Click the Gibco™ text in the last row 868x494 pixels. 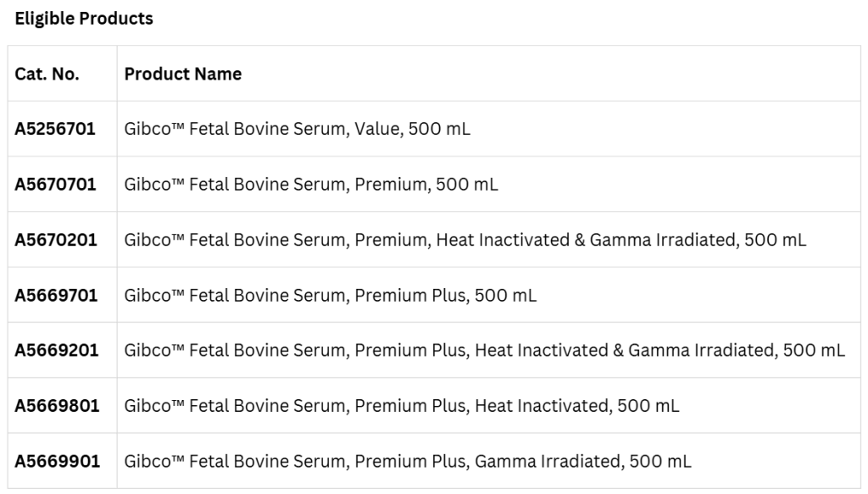pos(154,461)
